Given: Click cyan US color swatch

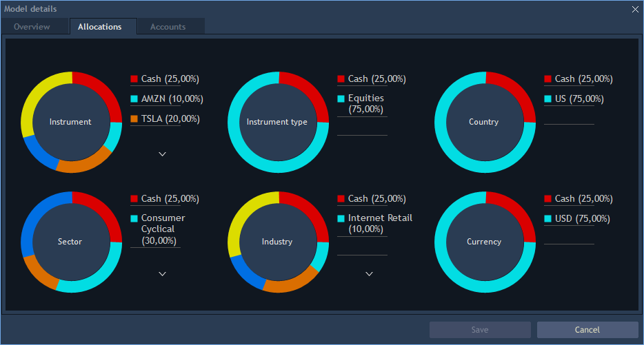Looking at the screenshot, I should click(x=547, y=99).
